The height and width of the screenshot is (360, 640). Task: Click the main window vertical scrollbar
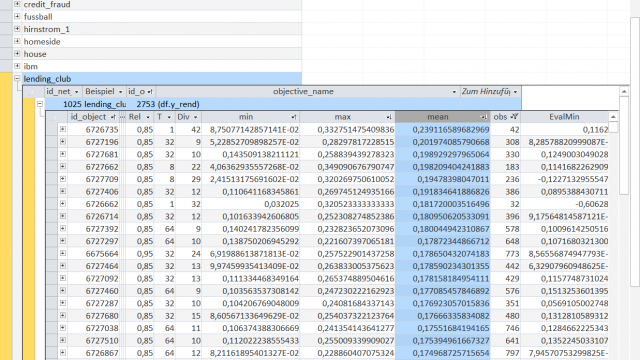click(635, 151)
